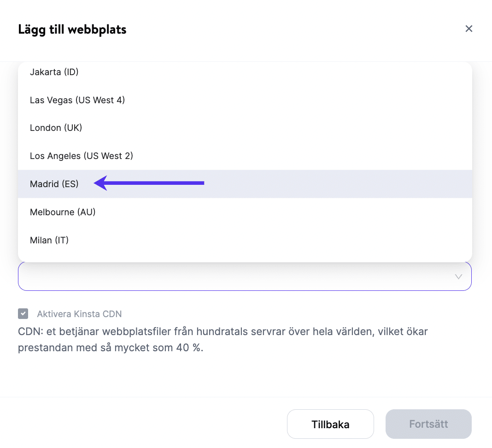Select the Los Angeles (US West 2) option
Viewport: 492px width, 448px height.
coord(82,156)
